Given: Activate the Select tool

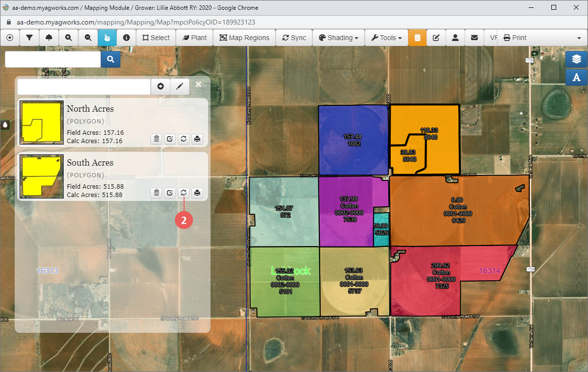Looking at the screenshot, I should tap(156, 38).
